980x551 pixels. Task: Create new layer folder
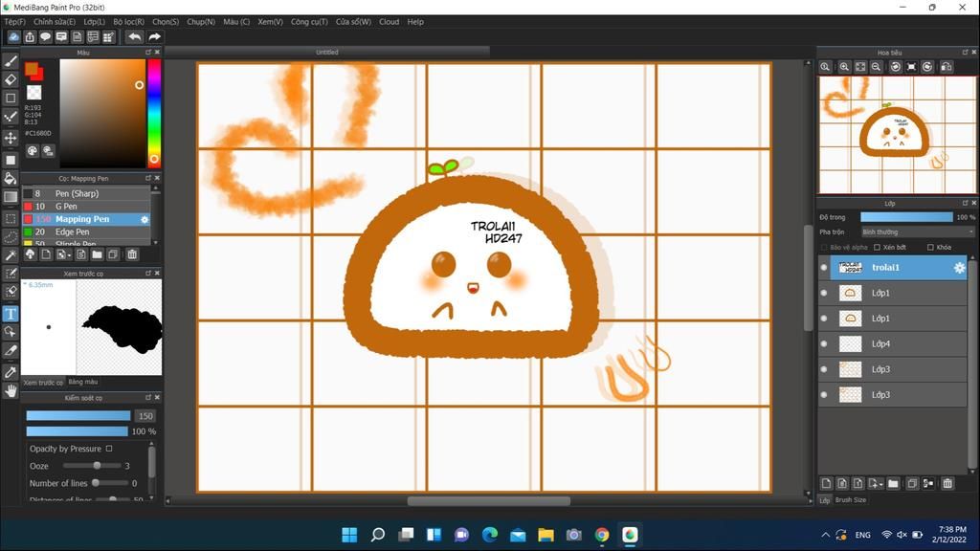coord(893,483)
